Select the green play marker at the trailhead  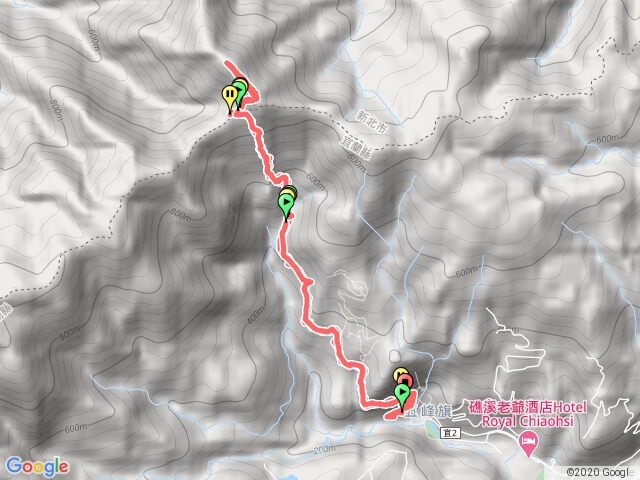coord(402,393)
